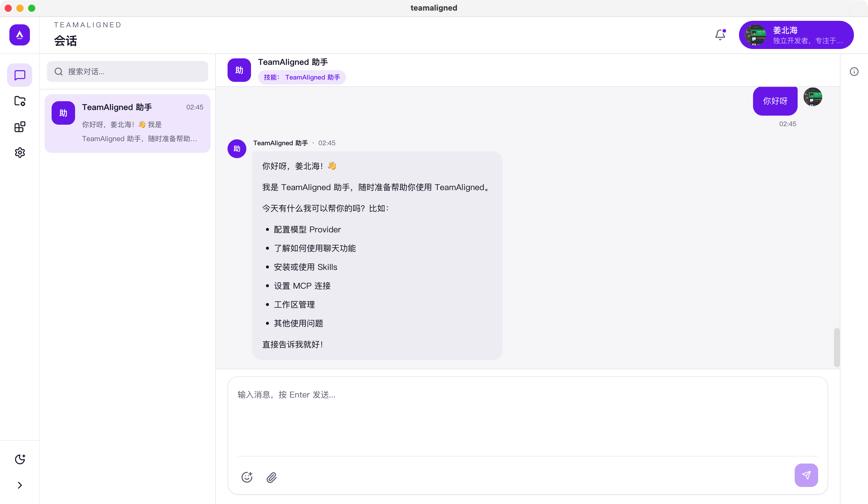
Task: Click the 搜索对话 search field
Action: point(128,72)
